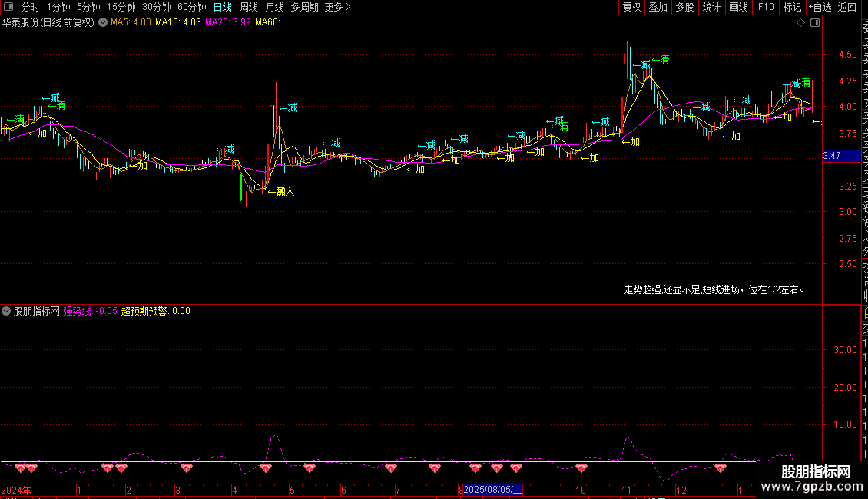868x499 pixels.
Task: Click the MA10: 4.03 label
Action: pyautogui.click(x=177, y=22)
